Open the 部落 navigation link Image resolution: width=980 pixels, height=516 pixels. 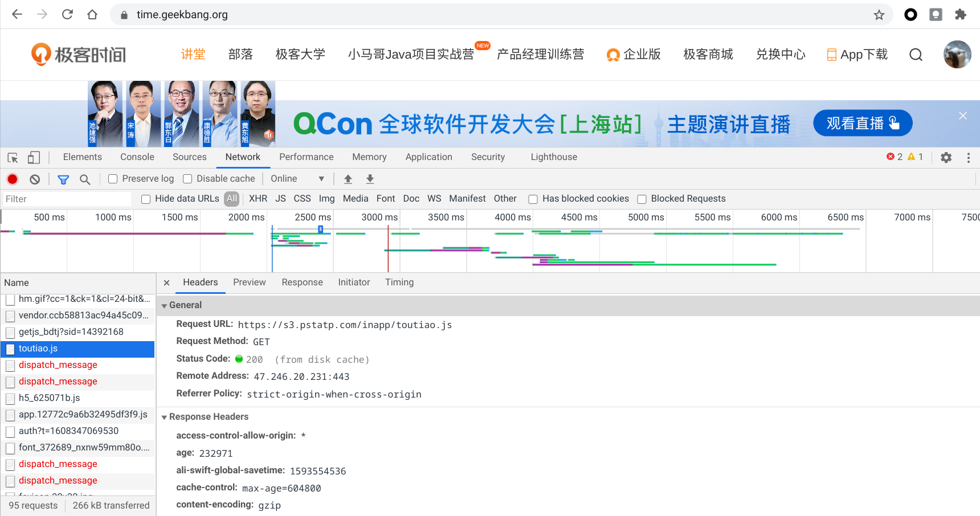click(x=240, y=54)
